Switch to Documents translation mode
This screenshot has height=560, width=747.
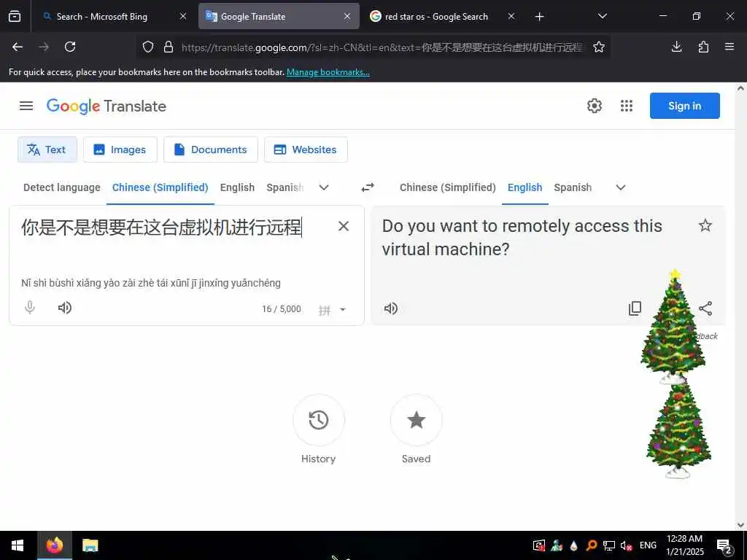click(x=211, y=149)
